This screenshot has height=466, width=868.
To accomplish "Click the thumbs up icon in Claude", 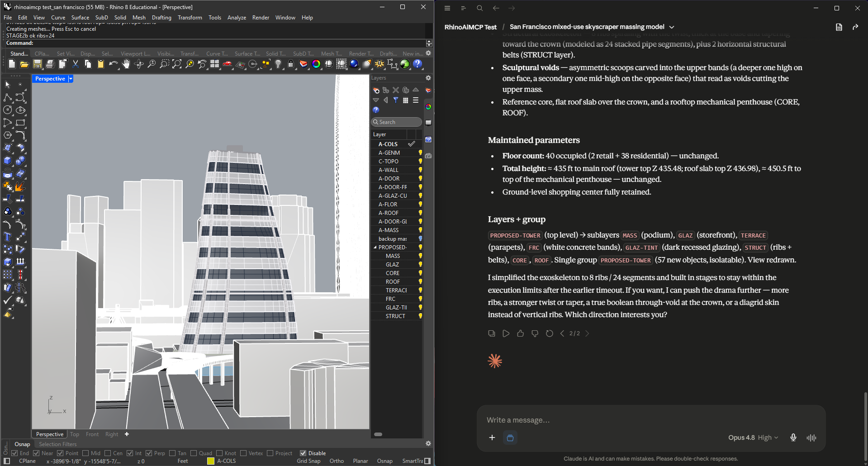I will (521, 333).
